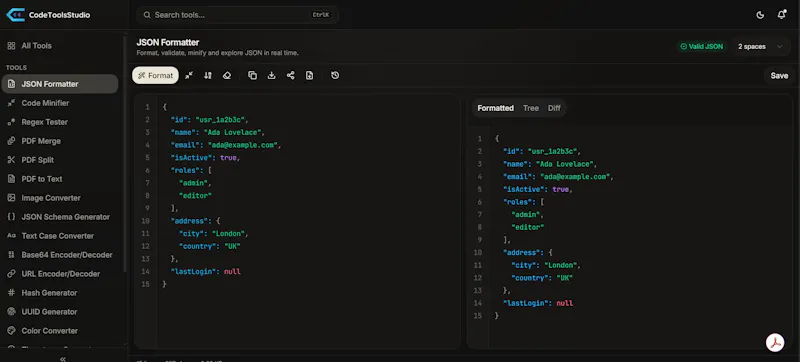800x362 pixels.
Task: Copy the output with the copy icon
Action: pos(253,75)
